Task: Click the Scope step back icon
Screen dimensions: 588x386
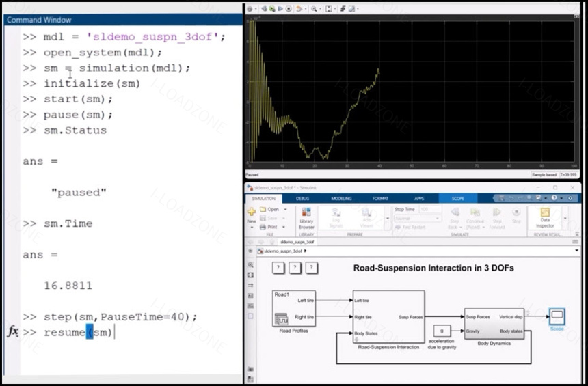Action: [x=265, y=9]
